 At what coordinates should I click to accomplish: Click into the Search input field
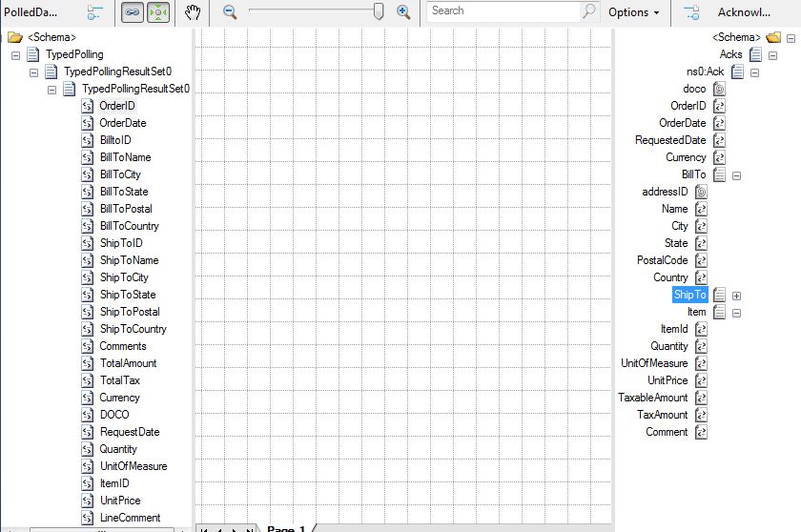504,10
